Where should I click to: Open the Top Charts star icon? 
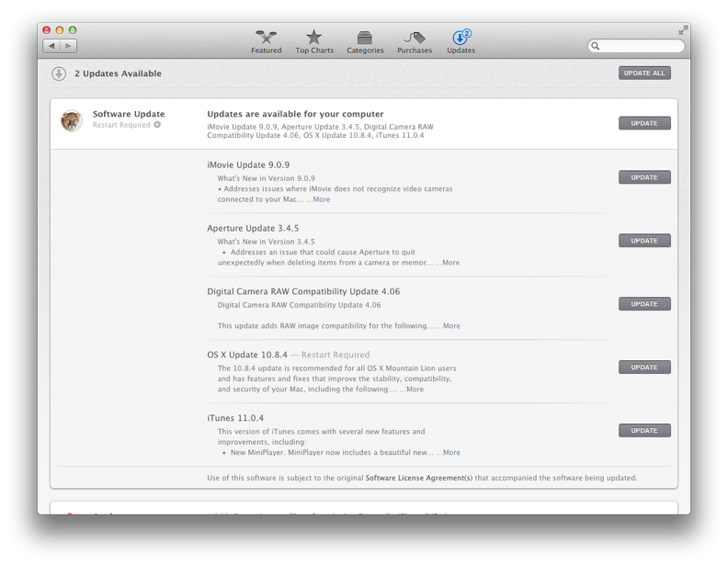pos(313,37)
